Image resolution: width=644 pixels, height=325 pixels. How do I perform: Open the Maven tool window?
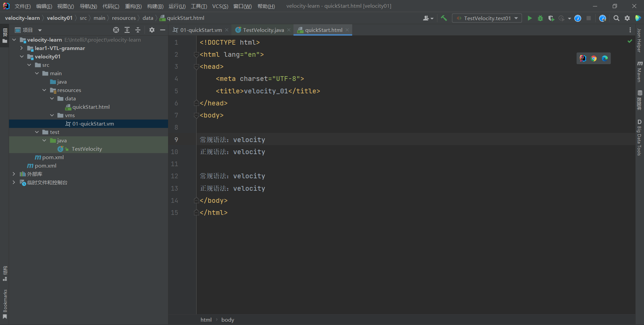(640, 71)
